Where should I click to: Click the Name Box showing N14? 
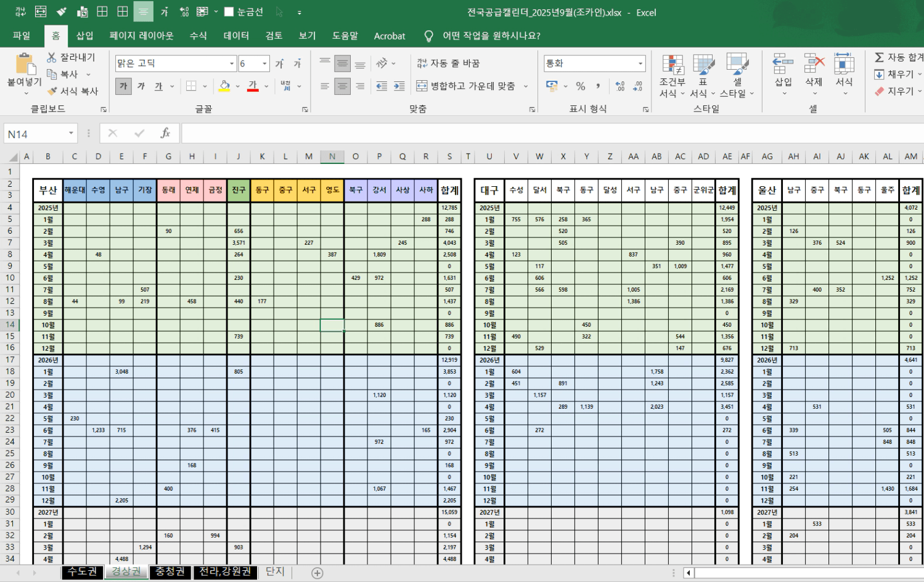35,134
